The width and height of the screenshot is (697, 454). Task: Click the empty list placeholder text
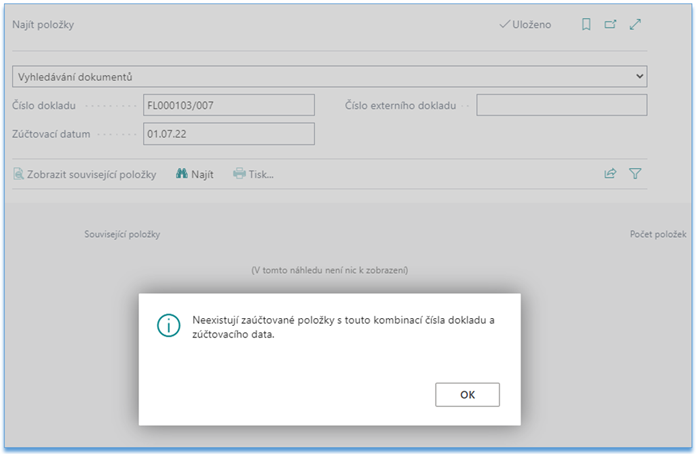[329, 270]
